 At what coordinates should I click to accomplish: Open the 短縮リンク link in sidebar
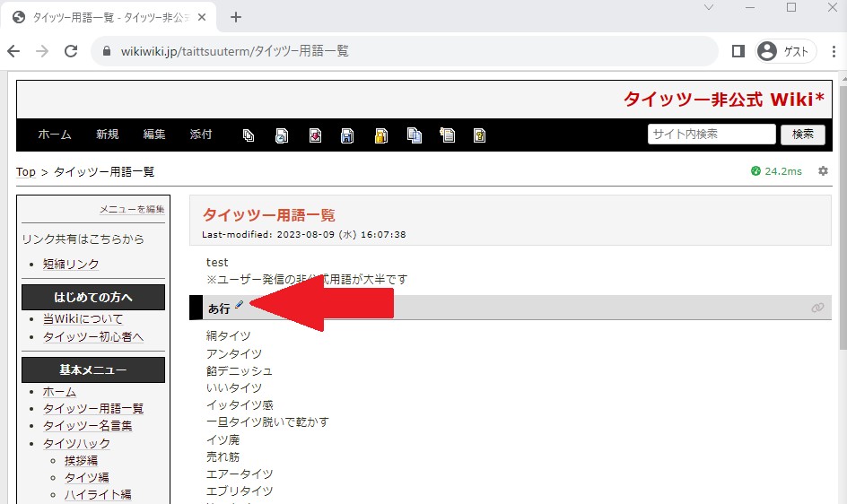point(71,264)
